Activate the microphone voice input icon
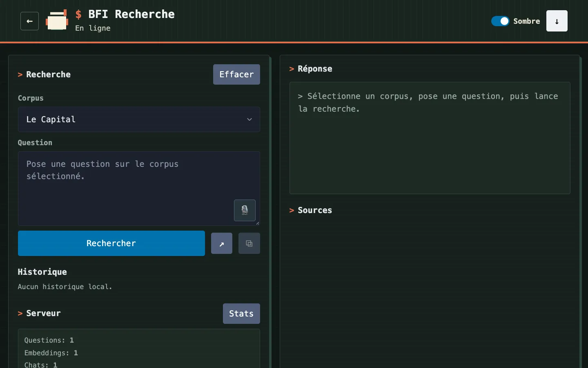 click(245, 210)
